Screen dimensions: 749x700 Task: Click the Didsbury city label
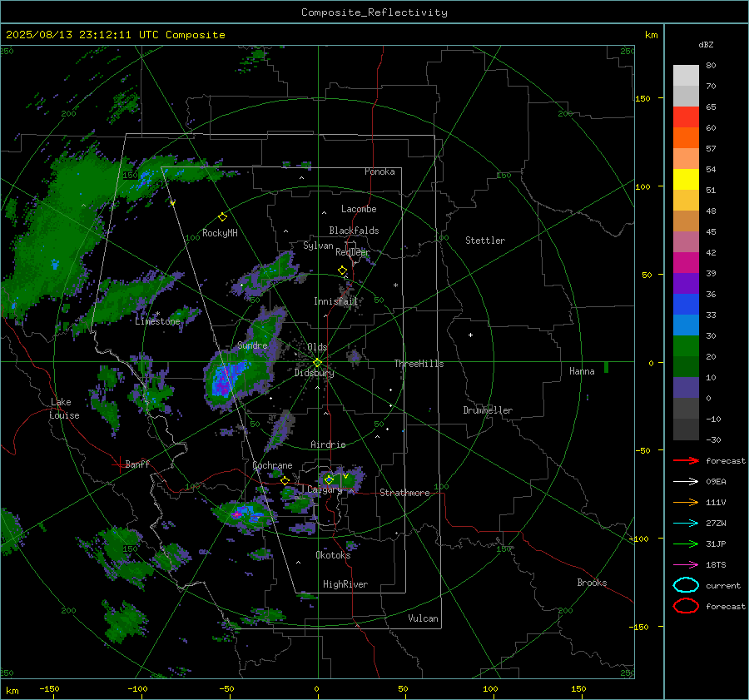(x=314, y=373)
